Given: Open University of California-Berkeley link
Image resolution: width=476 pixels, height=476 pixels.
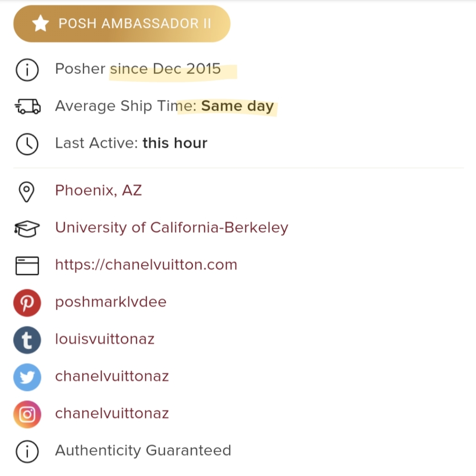Looking at the screenshot, I should click(x=171, y=228).
